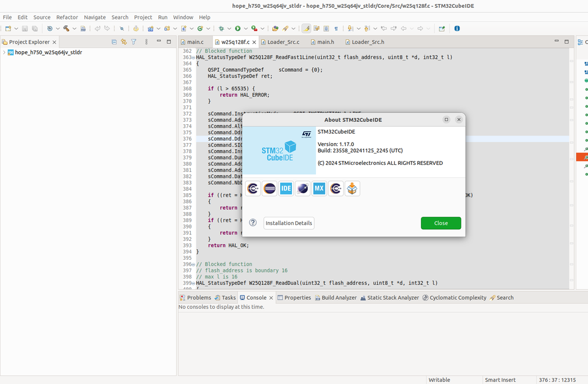This screenshot has height=384, width=588.
Task: Click the Next Annotation icon
Action: pyautogui.click(x=350, y=28)
